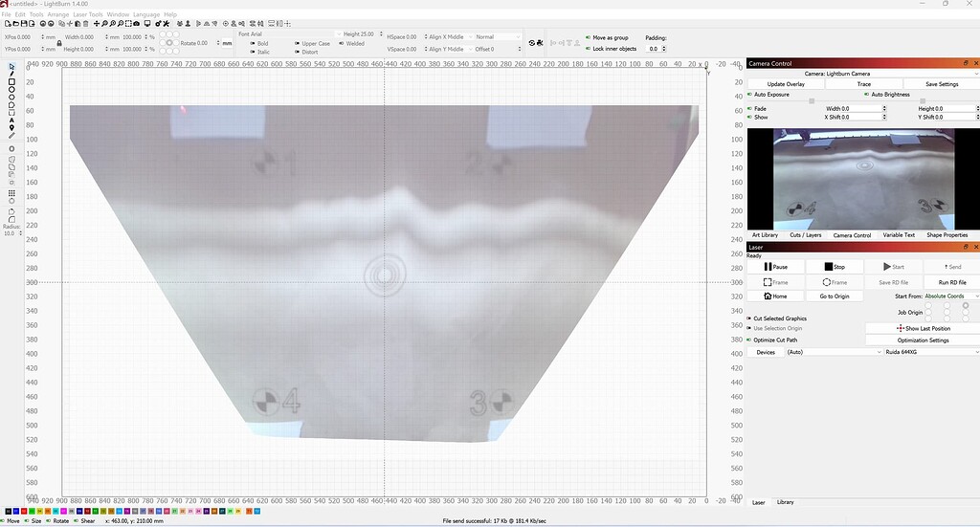Click the camera capture toolbar icon
Screen dimensions: 980x527
point(136,24)
